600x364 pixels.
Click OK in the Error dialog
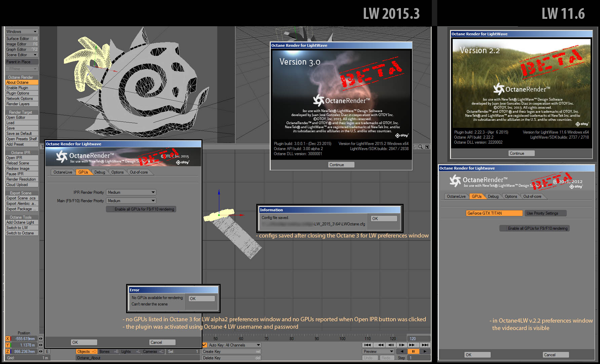202,299
